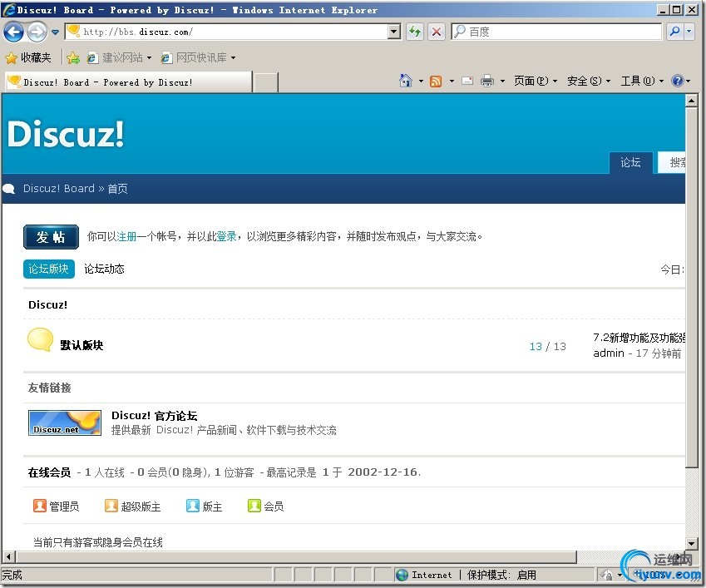Open the recent pages dropdown arrow
Viewport: 706px width, 588px height.
point(56,32)
